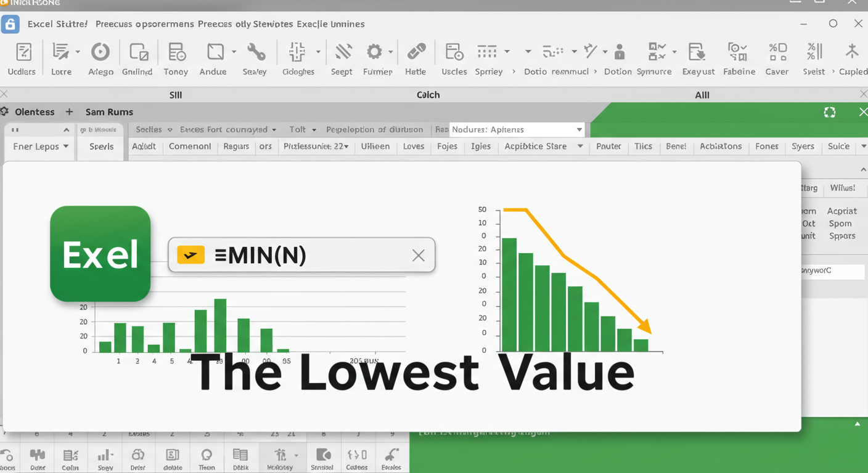Select the Seavey wrench icon
The image size is (868, 473).
coord(256,52)
